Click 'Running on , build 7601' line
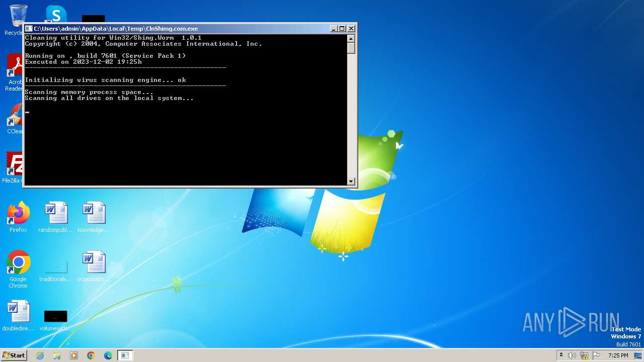This screenshot has height=362, width=644. pos(105,56)
